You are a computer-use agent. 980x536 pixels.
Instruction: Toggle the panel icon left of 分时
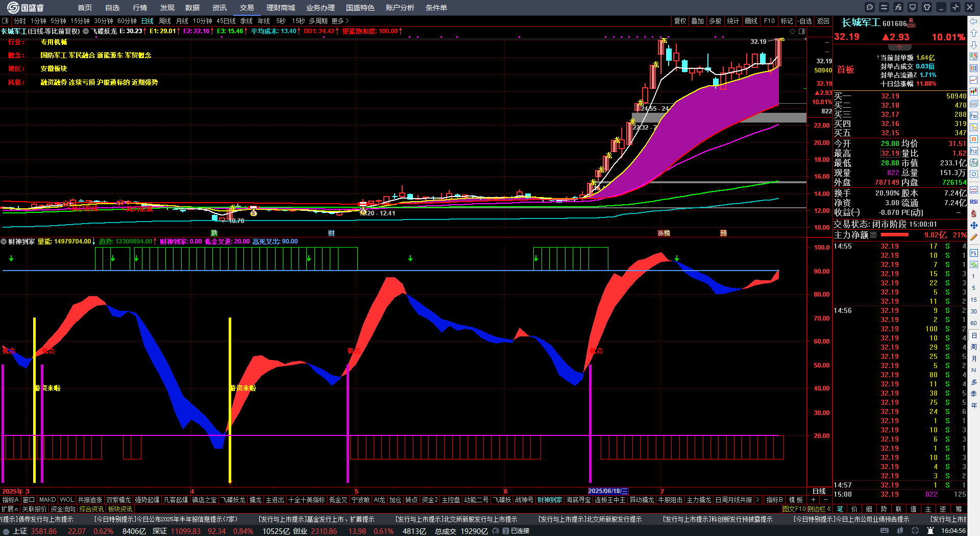pos(5,21)
